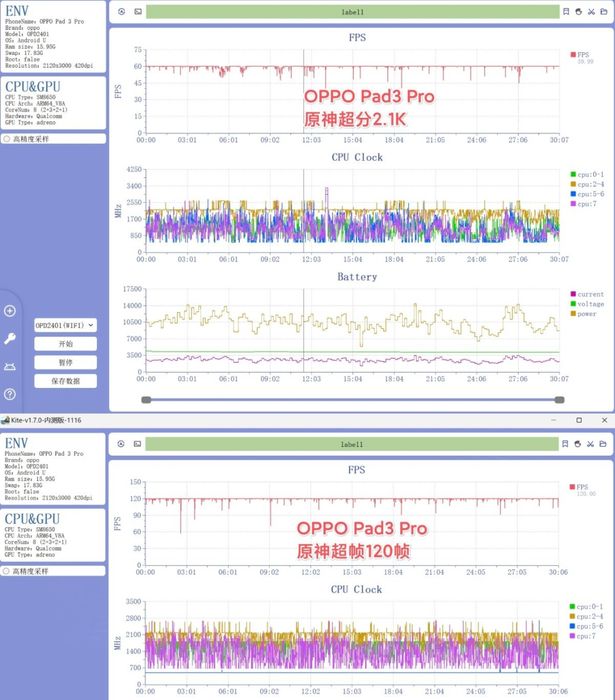Toggle the cpu:0-1 legend entry in the bottom Kite window
This screenshot has height=700, width=615.
pos(586,606)
